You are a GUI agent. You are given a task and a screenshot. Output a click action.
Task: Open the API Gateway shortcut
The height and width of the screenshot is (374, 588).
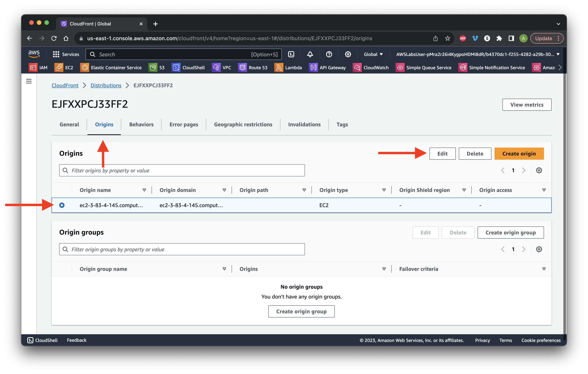(x=327, y=68)
